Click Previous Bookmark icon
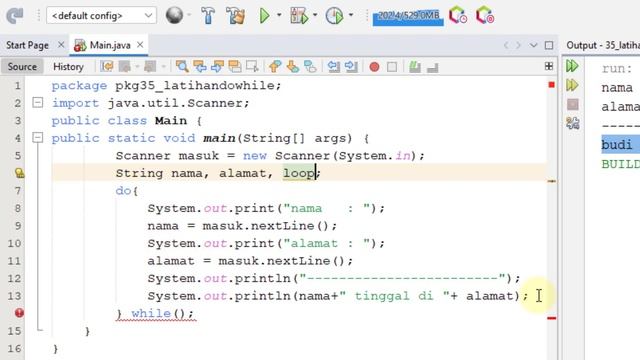Screen dimensions: 640x360 coord(275,66)
